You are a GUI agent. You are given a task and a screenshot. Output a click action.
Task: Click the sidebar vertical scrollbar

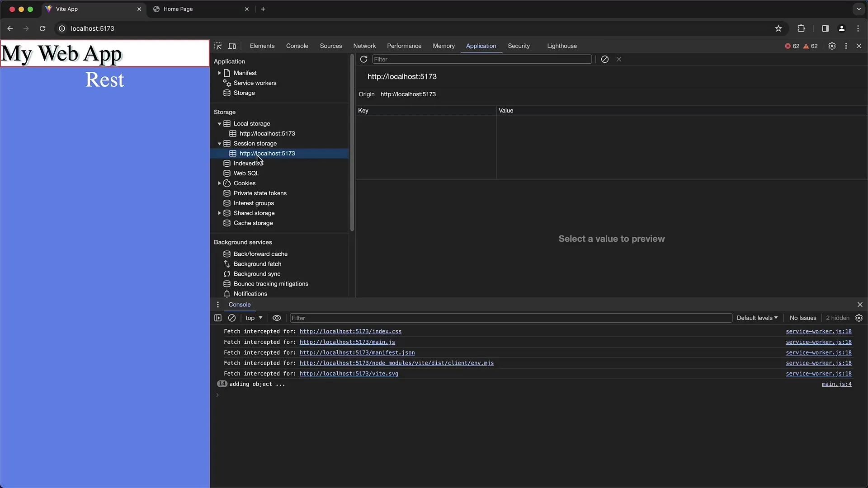352,143
